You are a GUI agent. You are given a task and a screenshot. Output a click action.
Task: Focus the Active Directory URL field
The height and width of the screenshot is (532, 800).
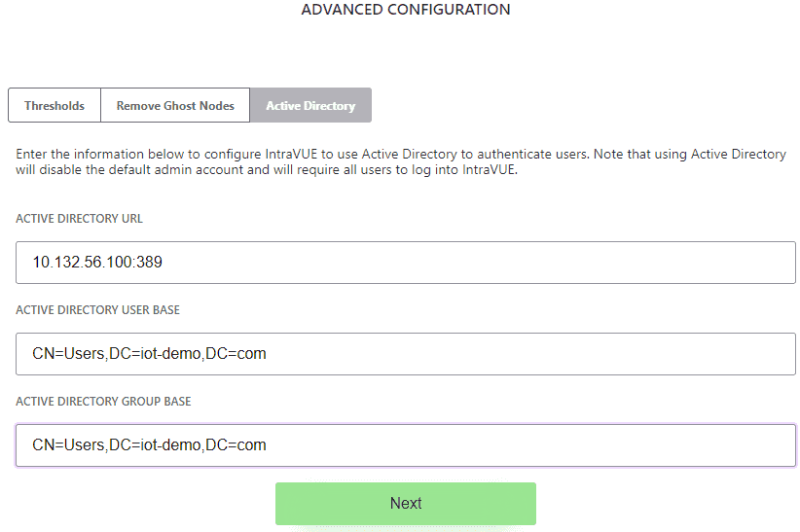pyautogui.click(x=406, y=263)
